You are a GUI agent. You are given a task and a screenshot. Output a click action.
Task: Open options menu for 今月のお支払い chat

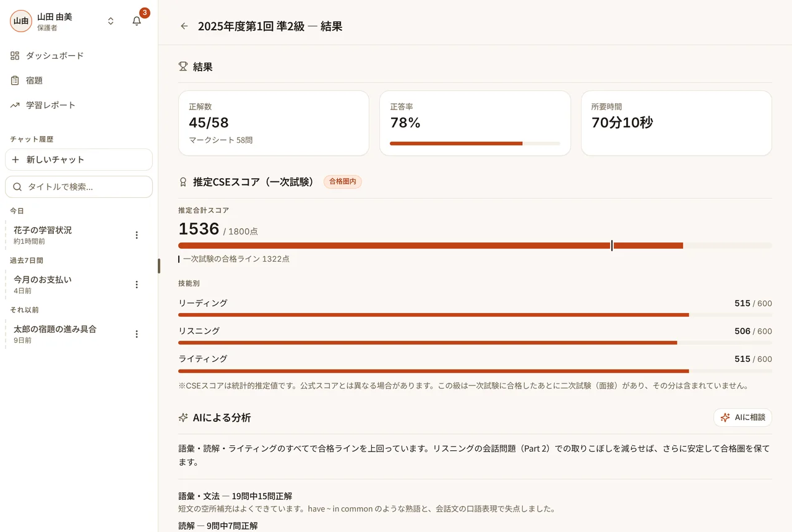[137, 285]
